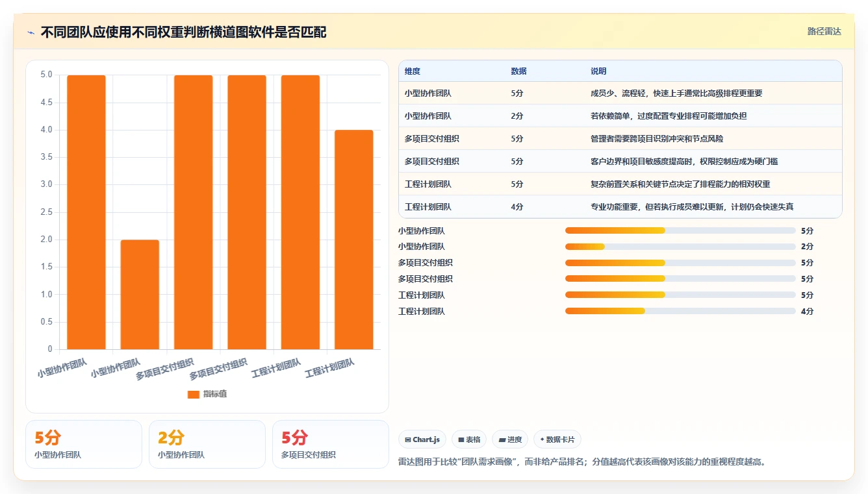Select the row describing 若依赖简单，过度配置
Viewport: 868px width, 494px height.
[620, 116]
